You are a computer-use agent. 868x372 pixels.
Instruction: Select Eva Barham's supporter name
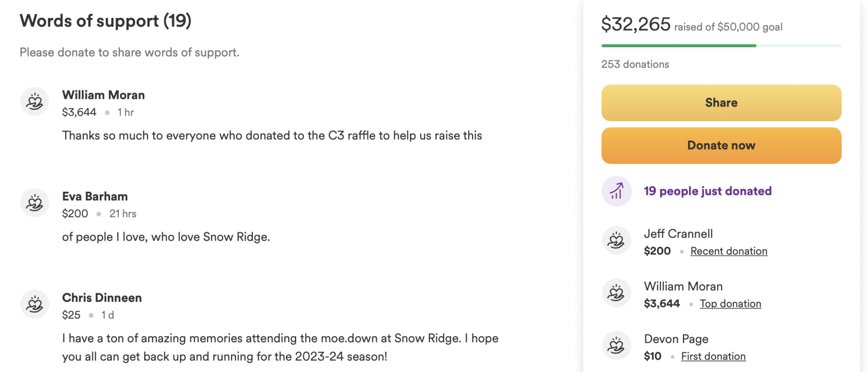(x=95, y=197)
